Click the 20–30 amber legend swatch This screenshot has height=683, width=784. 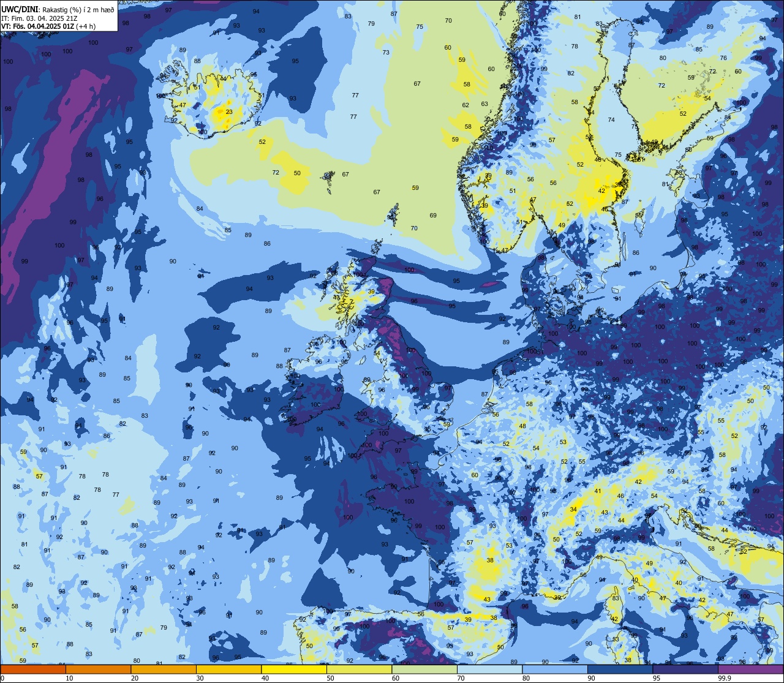pos(164,669)
